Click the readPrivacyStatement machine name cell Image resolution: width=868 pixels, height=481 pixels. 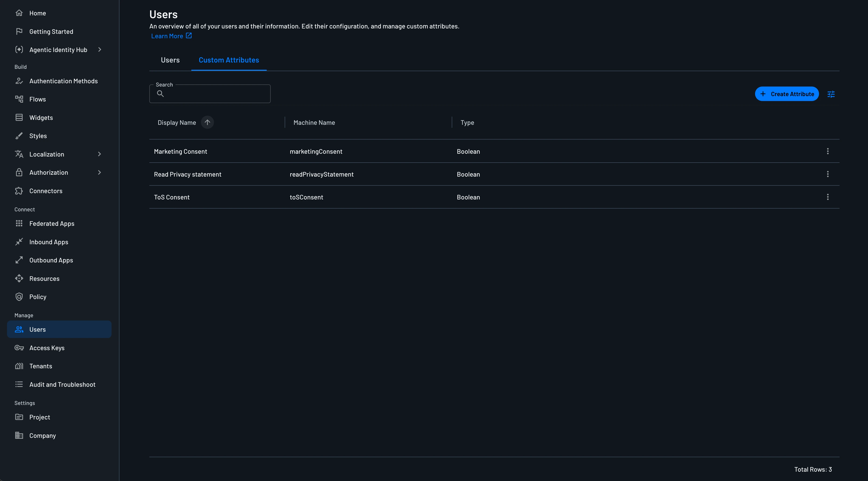322,174
